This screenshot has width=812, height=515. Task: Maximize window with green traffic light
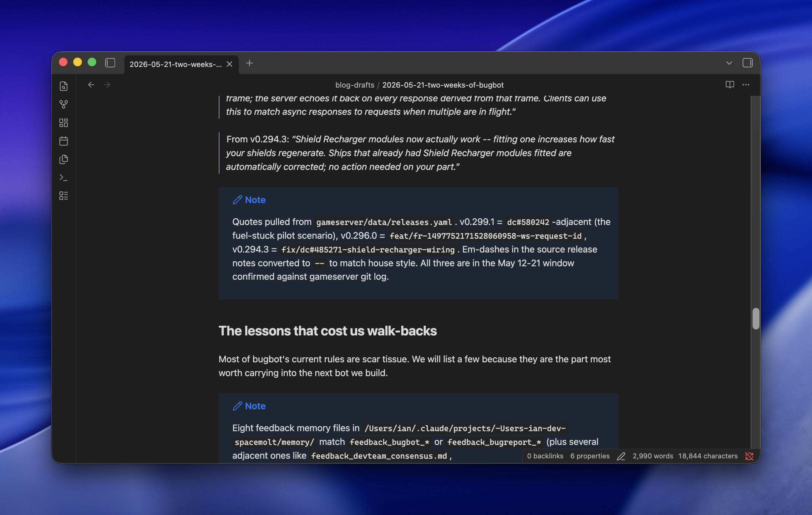[x=92, y=62]
